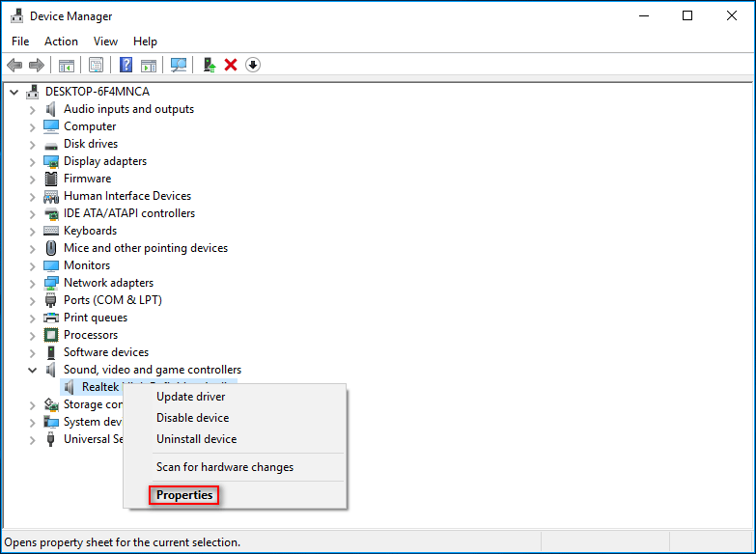
Task: Click the Print queues printer icon
Action: click(51, 318)
